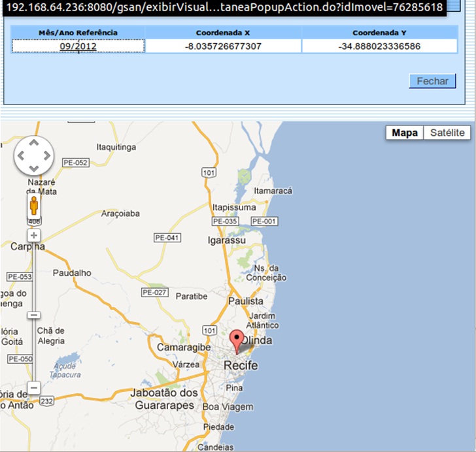Screen dimensions: 476x452
Task: Click the Paulista label on map
Action: pyautogui.click(x=246, y=301)
